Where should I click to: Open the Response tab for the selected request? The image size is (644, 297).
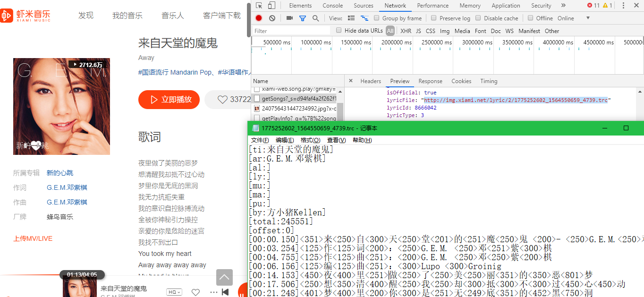430,81
